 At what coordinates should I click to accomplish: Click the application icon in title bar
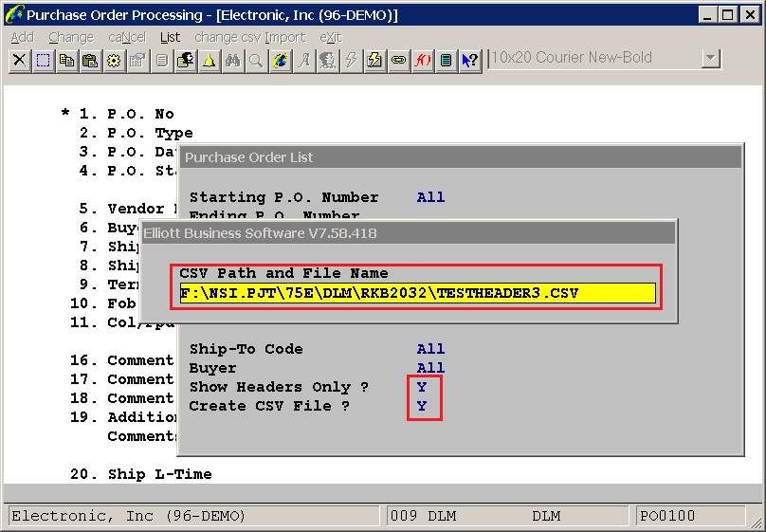click(x=13, y=14)
